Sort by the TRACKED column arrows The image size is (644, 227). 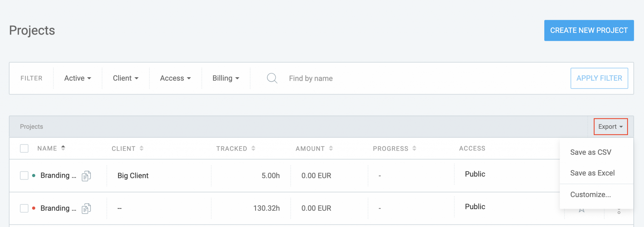click(253, 148)
